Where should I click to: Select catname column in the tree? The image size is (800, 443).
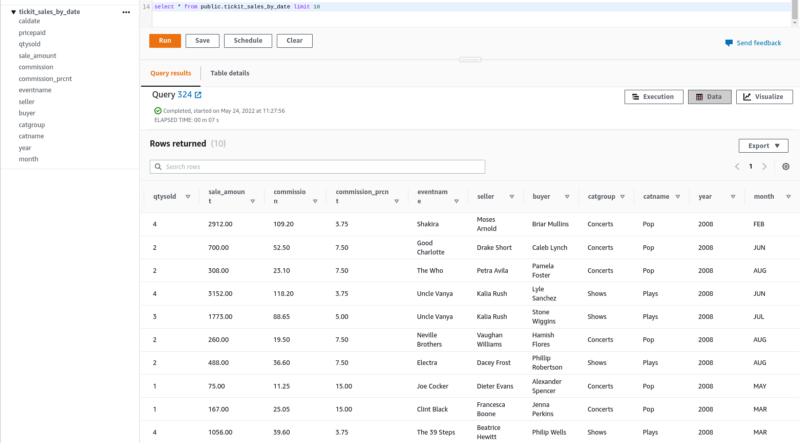[x=31, y=136]
